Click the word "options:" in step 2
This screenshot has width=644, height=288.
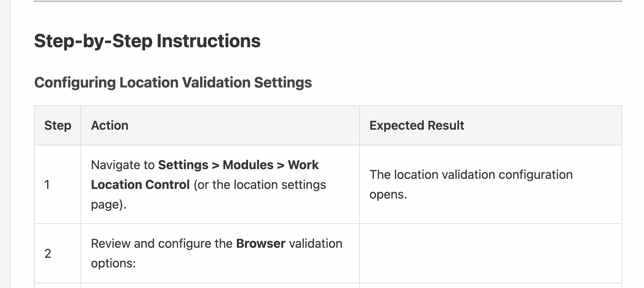pyautogui.click(x=113, y=263)
